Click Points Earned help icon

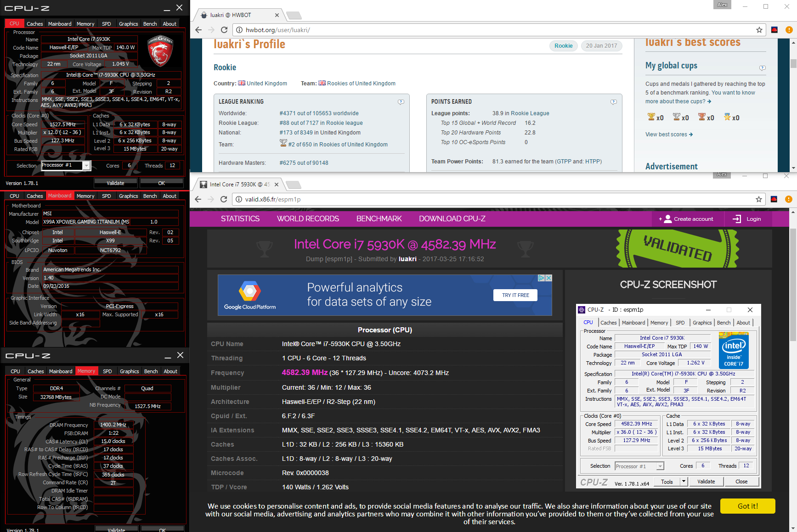coord(613,102)
